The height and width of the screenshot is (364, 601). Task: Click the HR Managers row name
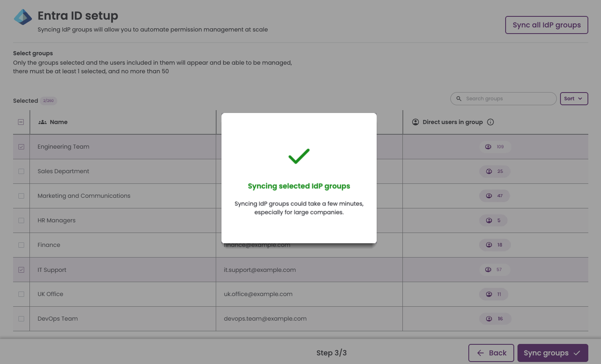click(x=56, y=220)
